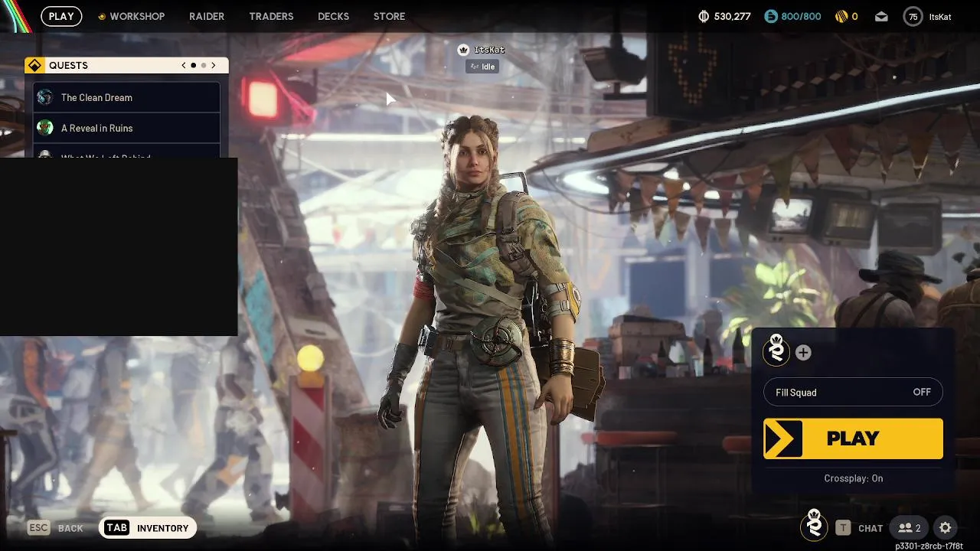Toggle Crossplay: On setting

point(853,478)
